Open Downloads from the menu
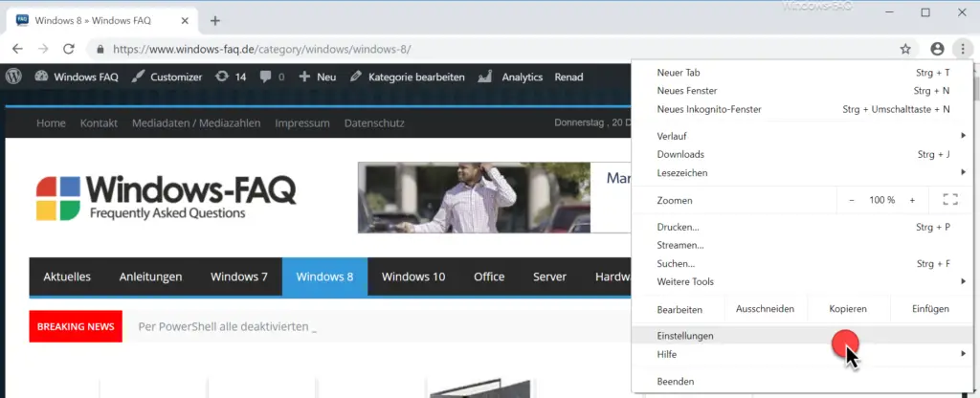The image size is (980, 398). point(803,154)
